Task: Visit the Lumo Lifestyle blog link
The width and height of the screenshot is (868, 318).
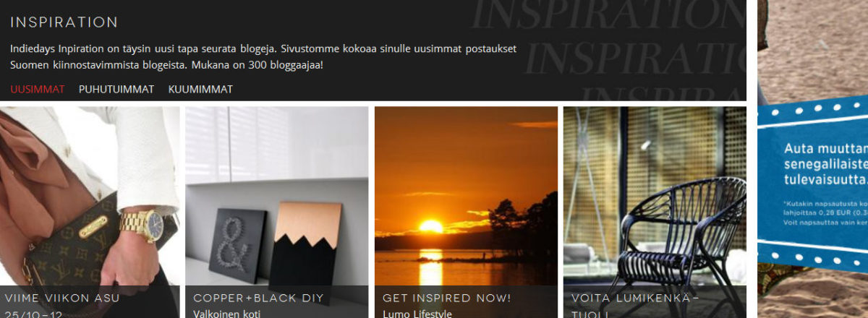Action: (x=417, y=314)
